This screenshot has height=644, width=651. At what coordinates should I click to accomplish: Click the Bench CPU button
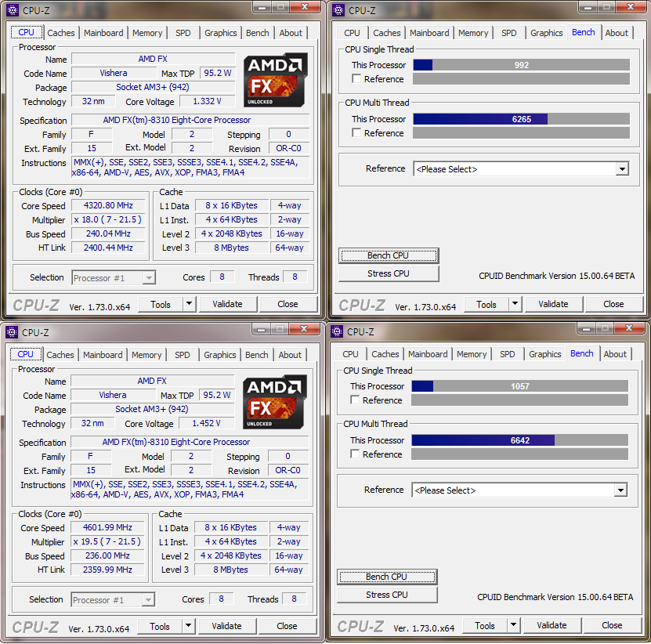click(388, 255)
